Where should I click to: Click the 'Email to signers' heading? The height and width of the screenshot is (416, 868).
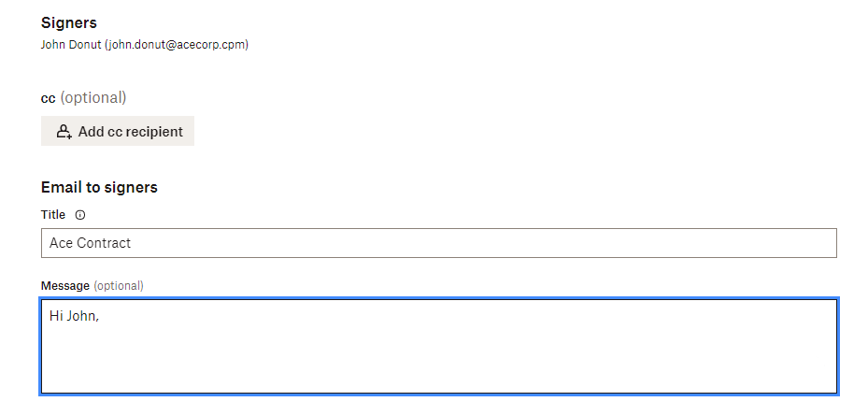99,187
